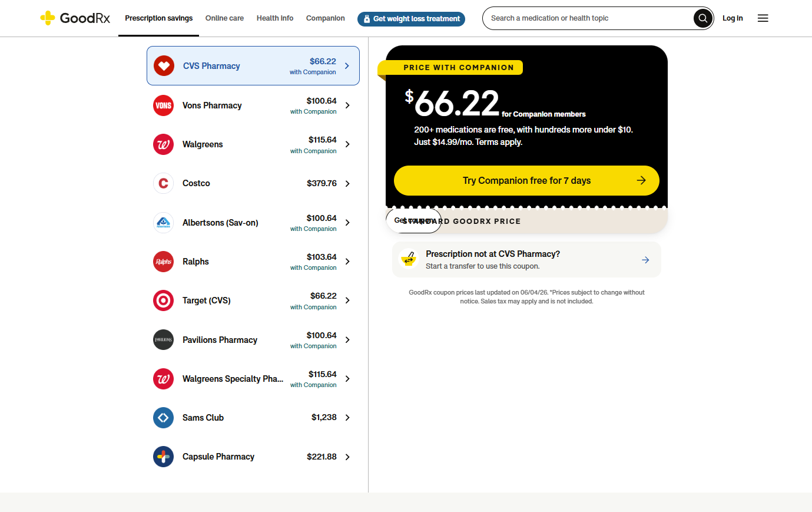The image size is (812, 512).
Task: Click the arrow in Try Companion button
Action: [641, 180]
